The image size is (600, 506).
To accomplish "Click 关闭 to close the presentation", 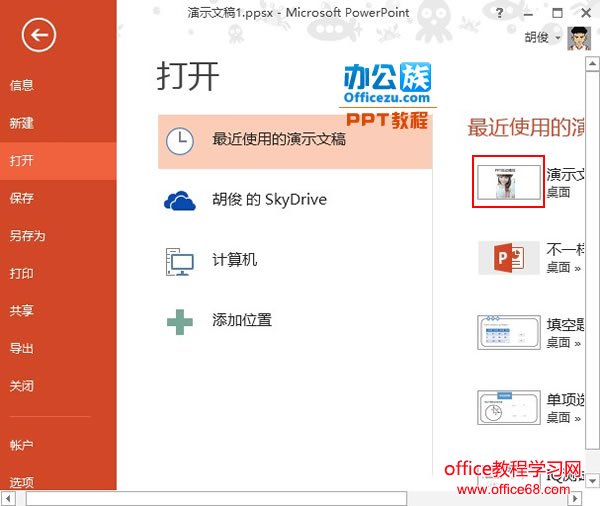I will (x=22, y=386).
